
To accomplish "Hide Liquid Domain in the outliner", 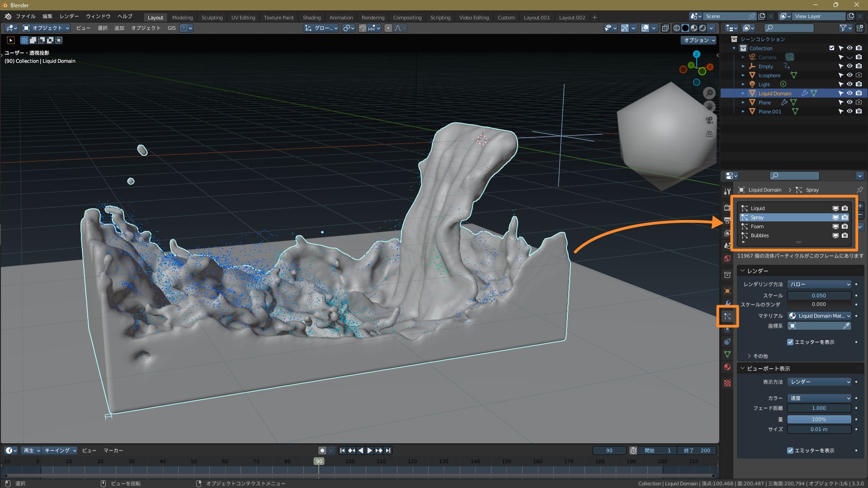I will pyautogui.click(x=849, y=94).
